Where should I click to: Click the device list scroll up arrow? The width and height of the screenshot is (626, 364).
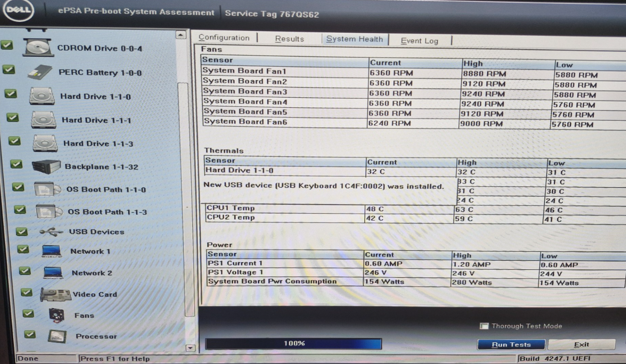click(x=181, y=35)
